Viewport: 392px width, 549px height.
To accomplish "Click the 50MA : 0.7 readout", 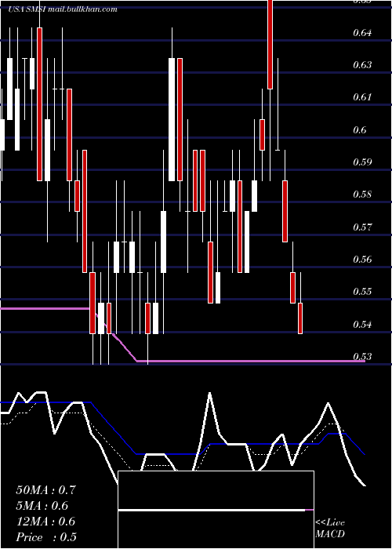I will [x=45, y=490].
